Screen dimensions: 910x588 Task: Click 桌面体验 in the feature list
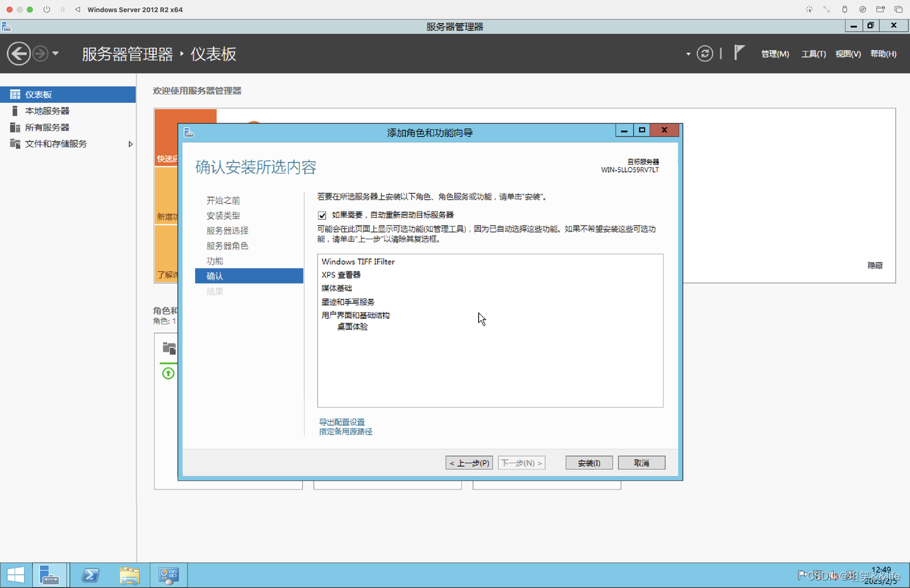pos(353,327)
